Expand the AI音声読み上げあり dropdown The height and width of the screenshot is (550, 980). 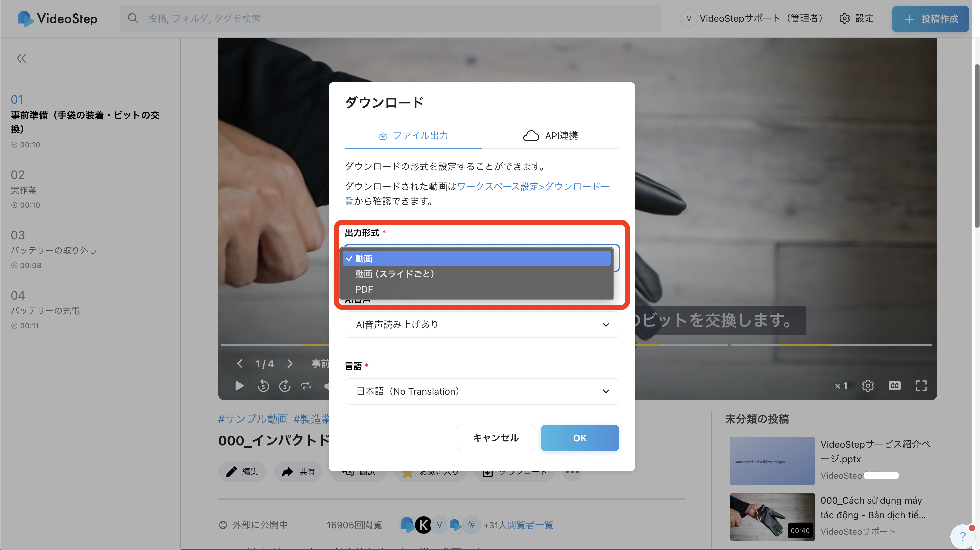481,324
